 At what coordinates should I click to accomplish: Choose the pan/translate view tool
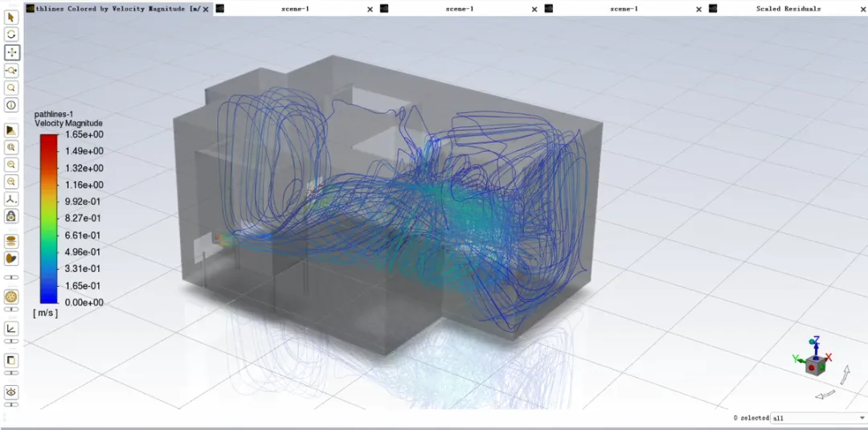pyautogui.click(x=12, y=52)
